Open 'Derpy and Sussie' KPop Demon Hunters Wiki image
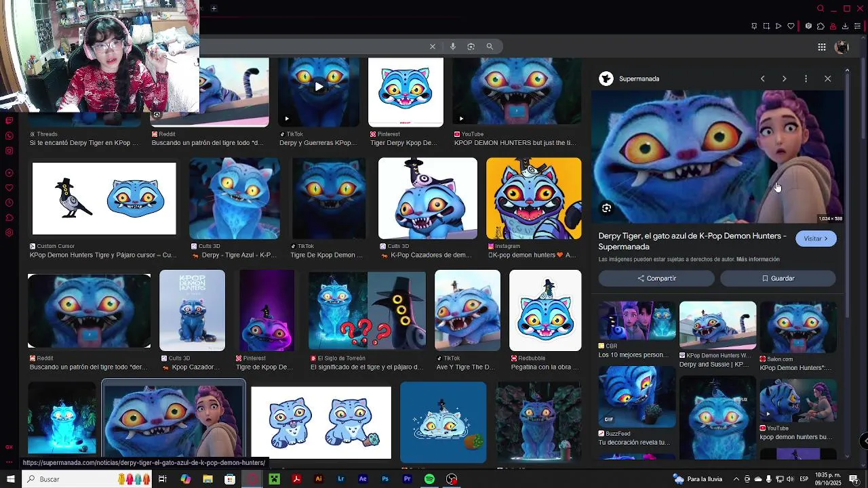 717,325
